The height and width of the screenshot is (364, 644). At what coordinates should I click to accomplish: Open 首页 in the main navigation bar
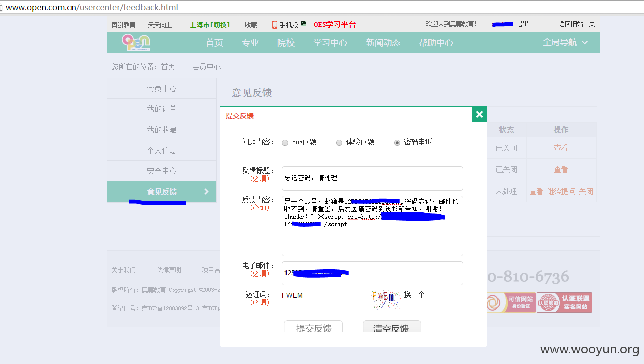click(214, 43)
